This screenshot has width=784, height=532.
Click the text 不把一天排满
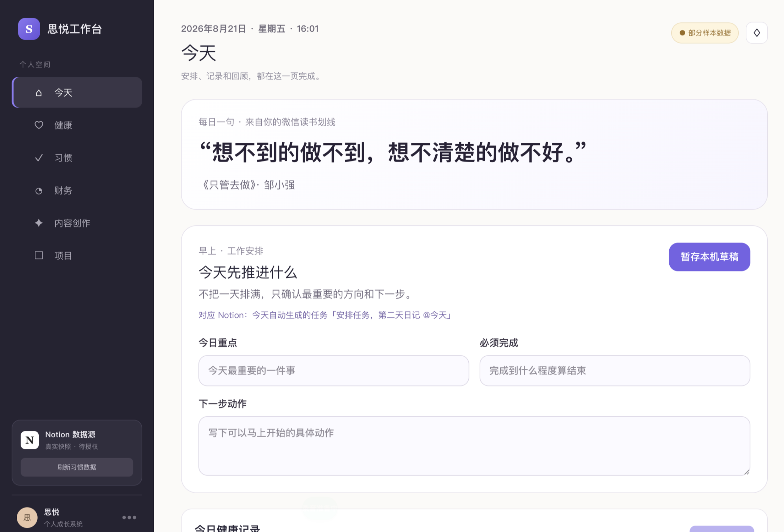click(x=305, y=294)
